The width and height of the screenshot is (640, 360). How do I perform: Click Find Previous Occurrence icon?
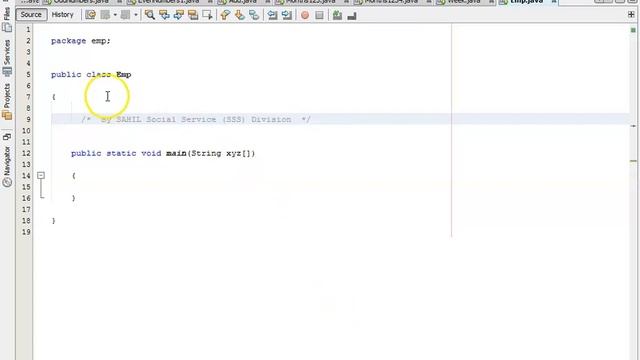[164, 15]
